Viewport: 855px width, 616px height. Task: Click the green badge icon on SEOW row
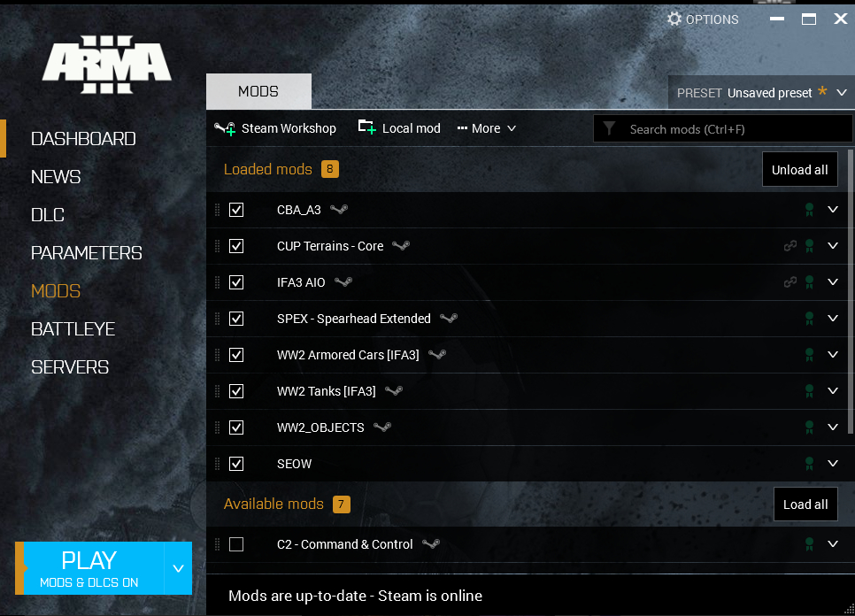[x=809, y=464]
